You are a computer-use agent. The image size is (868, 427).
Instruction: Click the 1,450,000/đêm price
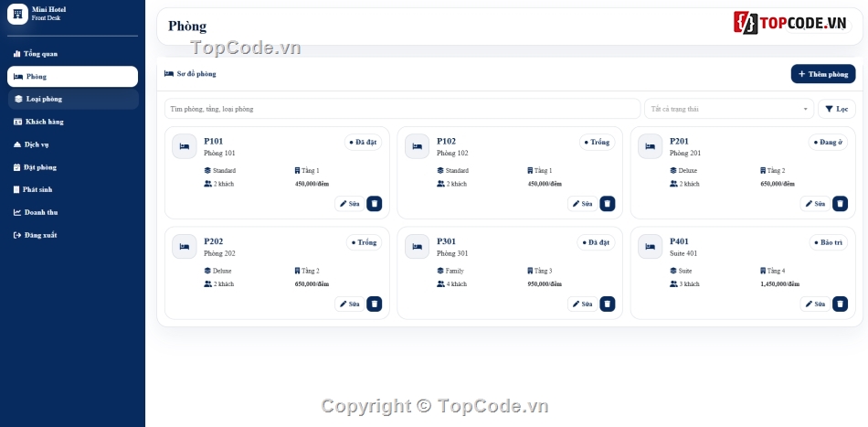780,284
